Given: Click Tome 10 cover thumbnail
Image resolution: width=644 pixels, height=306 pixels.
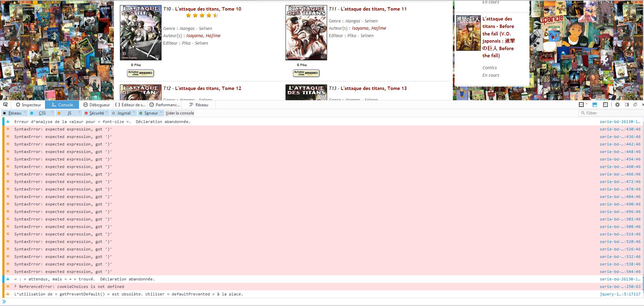Looking at the screenshot, I should click(x=141, y=33).
